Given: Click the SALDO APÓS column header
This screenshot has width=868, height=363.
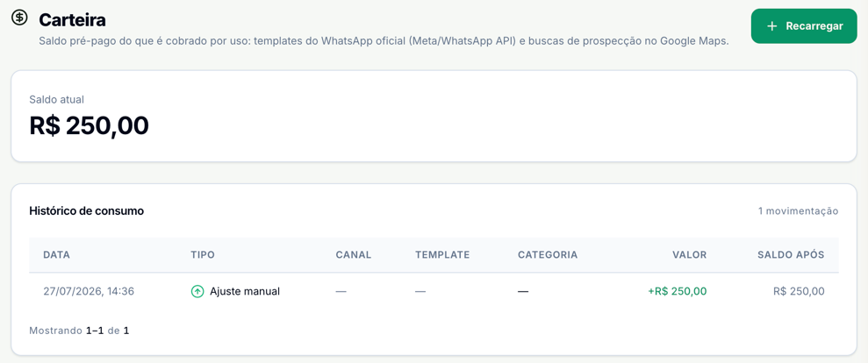Looking at the screenshot, I should tap(791, 255).
